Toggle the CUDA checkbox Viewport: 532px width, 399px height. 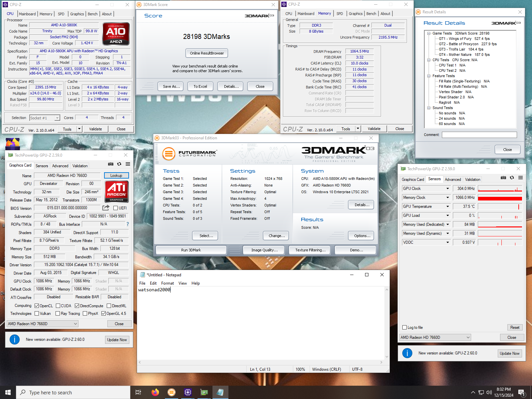(58, 306)
